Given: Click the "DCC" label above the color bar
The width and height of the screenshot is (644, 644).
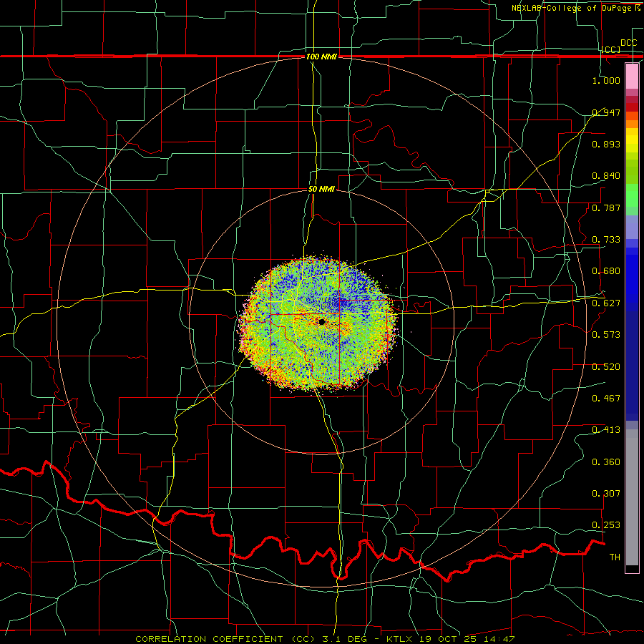Looking at the screenshot, I should coord(629,43).
